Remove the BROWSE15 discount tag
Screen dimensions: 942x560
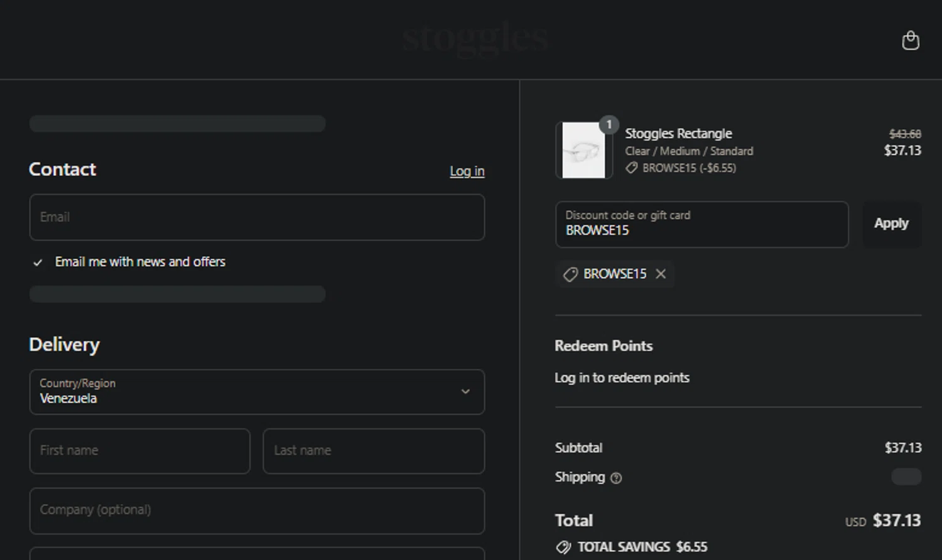(x=661, y=274)
